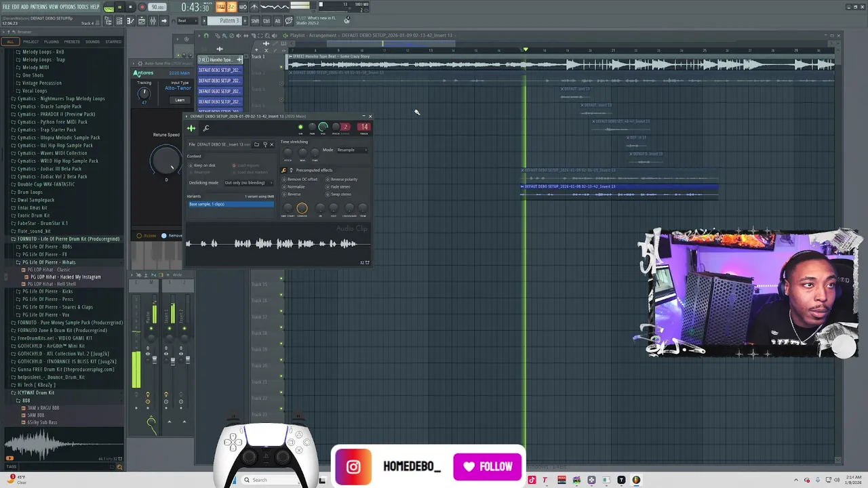
Task: Open the channel rack view from main toolbar
Action: [119, 21]
